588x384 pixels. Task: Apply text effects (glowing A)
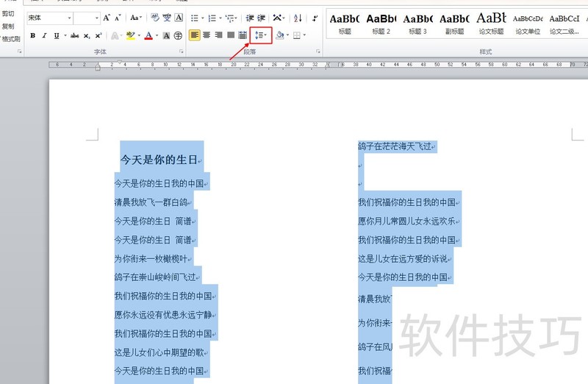click(115, 35)
